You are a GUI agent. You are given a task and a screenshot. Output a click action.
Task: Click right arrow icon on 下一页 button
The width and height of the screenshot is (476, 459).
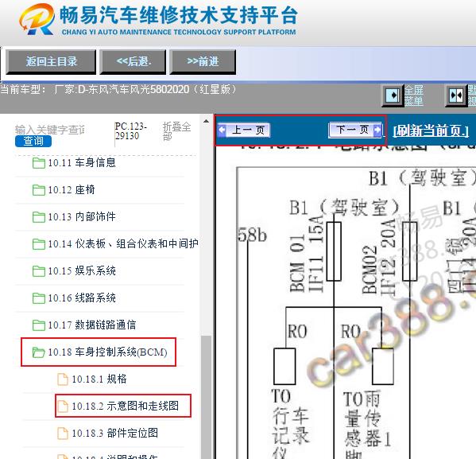point(377,130)
